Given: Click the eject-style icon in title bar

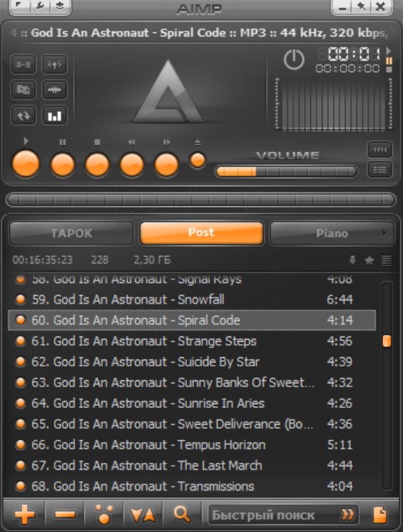Looking at the screenshot, I should (60, 6).
